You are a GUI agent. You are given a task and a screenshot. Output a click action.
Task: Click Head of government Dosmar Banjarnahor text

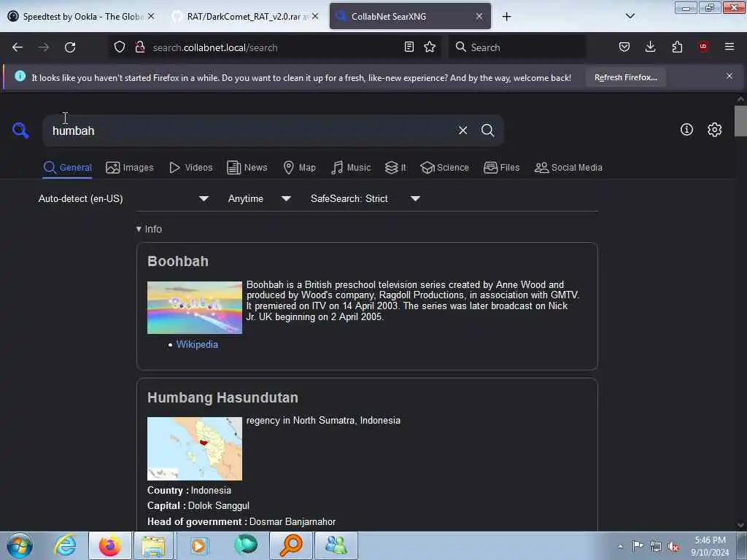tap(241, 522)
